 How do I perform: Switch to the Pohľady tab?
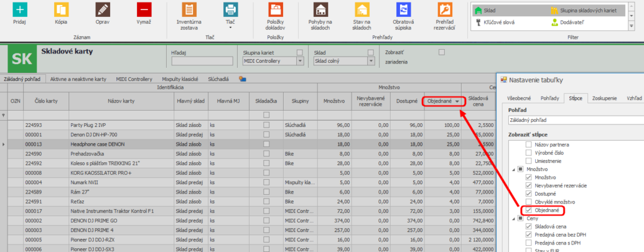[x=551, y=99]
